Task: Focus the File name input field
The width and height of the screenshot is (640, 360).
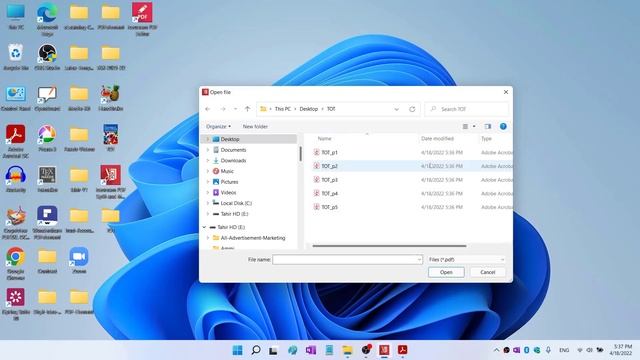Action: click(344, 260)
